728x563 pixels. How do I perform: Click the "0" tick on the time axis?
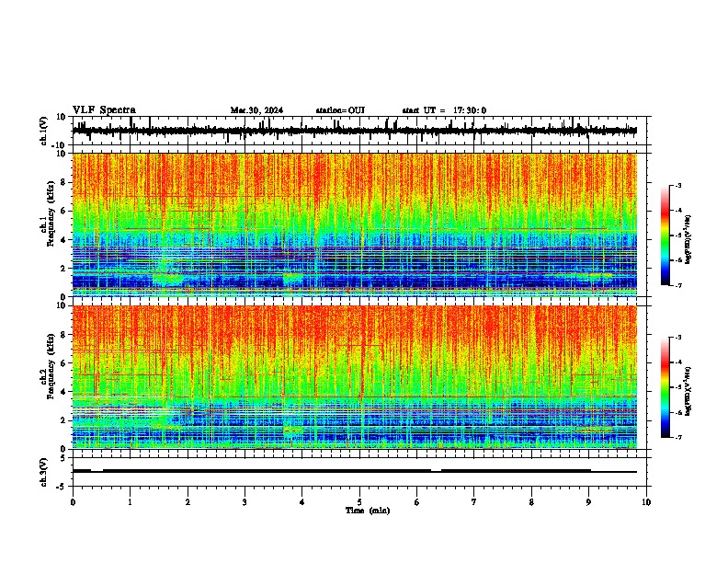point(73,502)
